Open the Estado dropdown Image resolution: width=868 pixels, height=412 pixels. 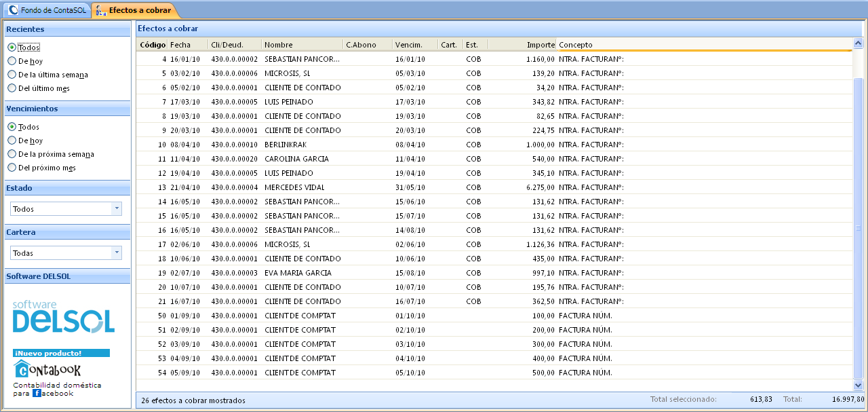116,209
